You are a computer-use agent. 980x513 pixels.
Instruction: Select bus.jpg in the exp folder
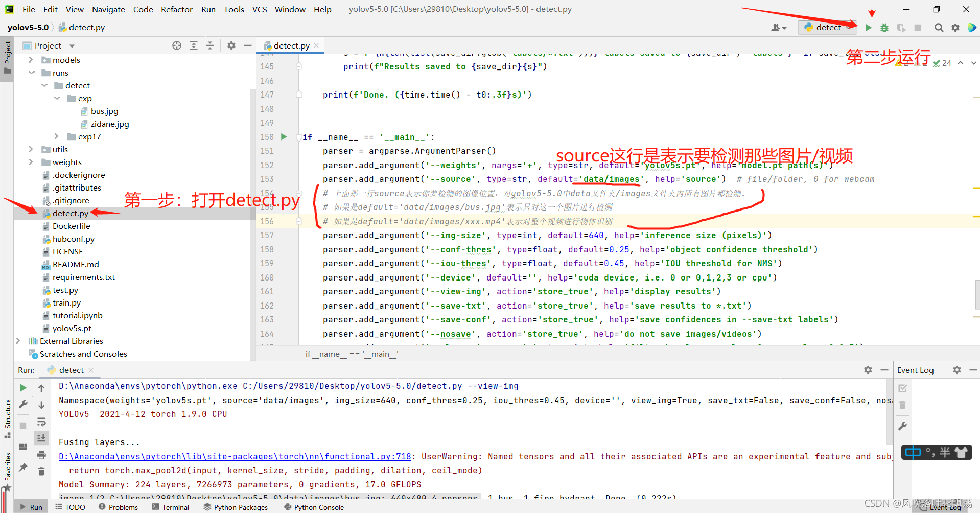[x=104, y=111]
